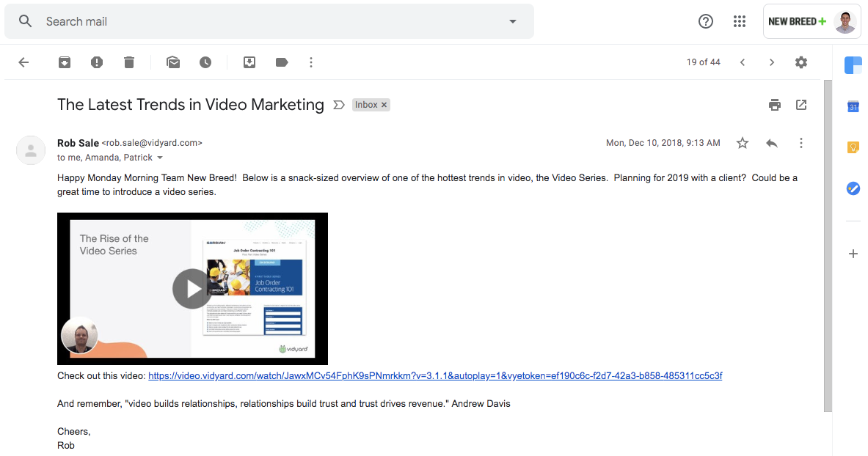Show recipient details next to Patrick
The image size is (868, 456).
tap(160, 158)
